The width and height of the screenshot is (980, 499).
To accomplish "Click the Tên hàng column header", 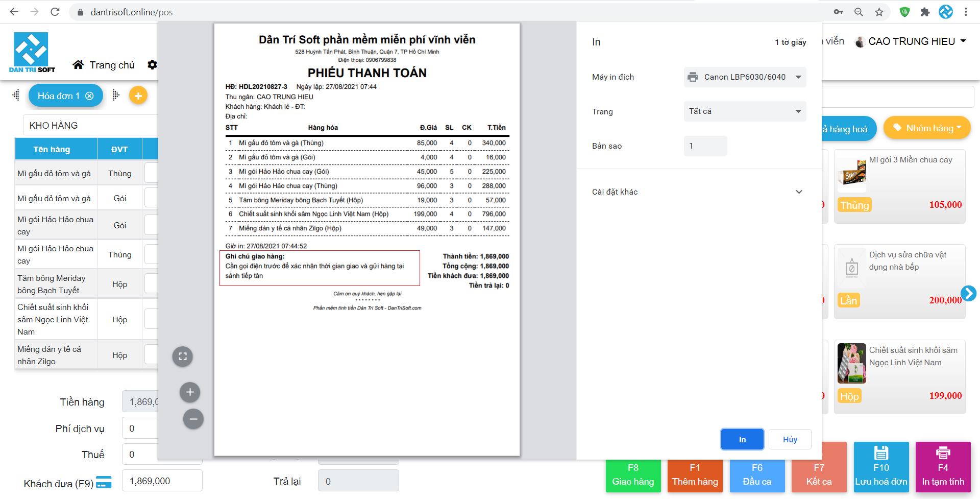I will 56,149.
